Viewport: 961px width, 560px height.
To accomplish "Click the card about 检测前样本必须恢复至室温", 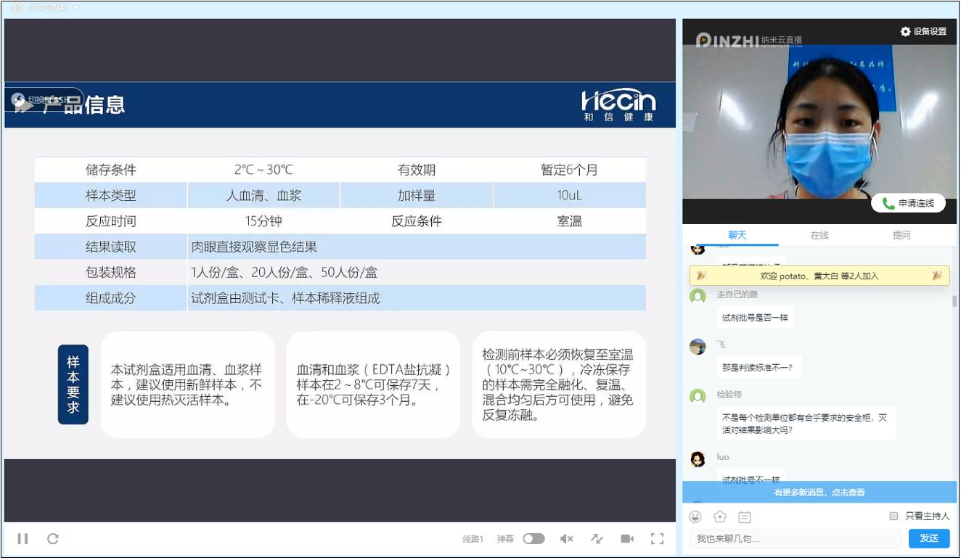I will pyautogui.click(x=559, y=384).
